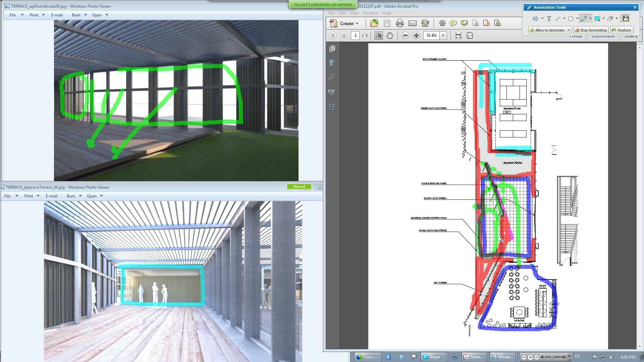
Task: Click the Save icon in Acrobat toolbar
Action: [387, 23]
